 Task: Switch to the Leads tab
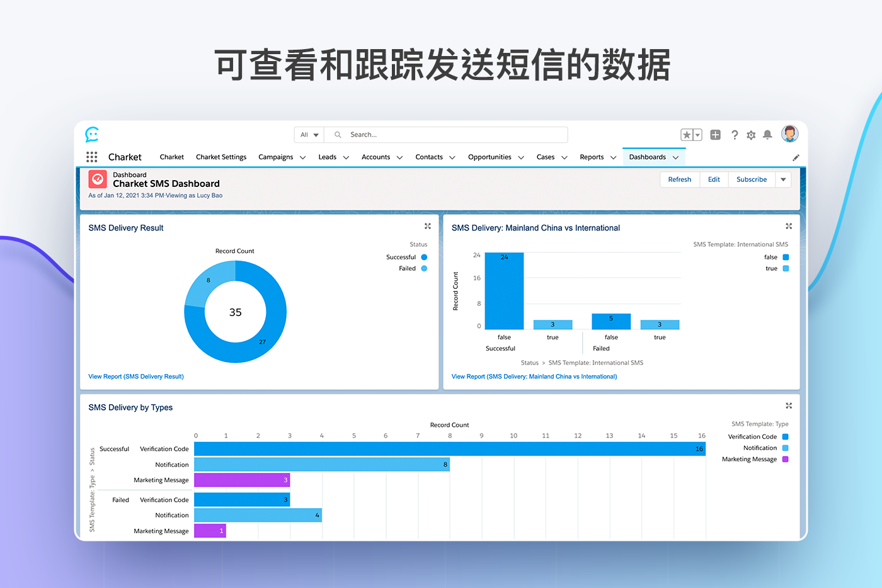[328, 157]
